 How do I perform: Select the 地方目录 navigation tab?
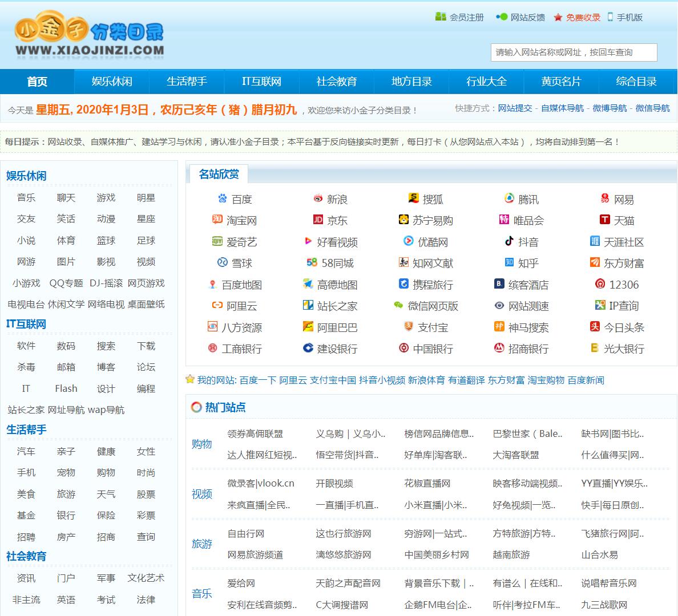pyautogui.click(x=411, y=81)
